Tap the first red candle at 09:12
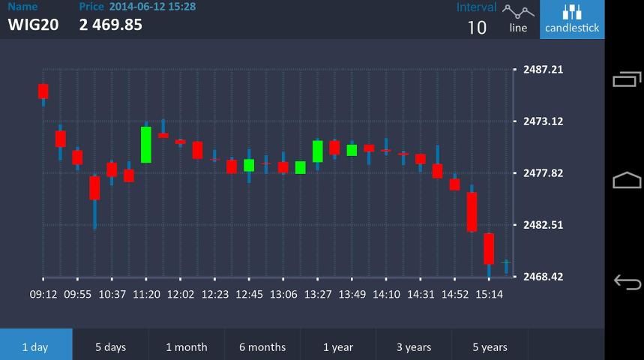This screenshot has width=644, height=360. (x=43, y=91)
